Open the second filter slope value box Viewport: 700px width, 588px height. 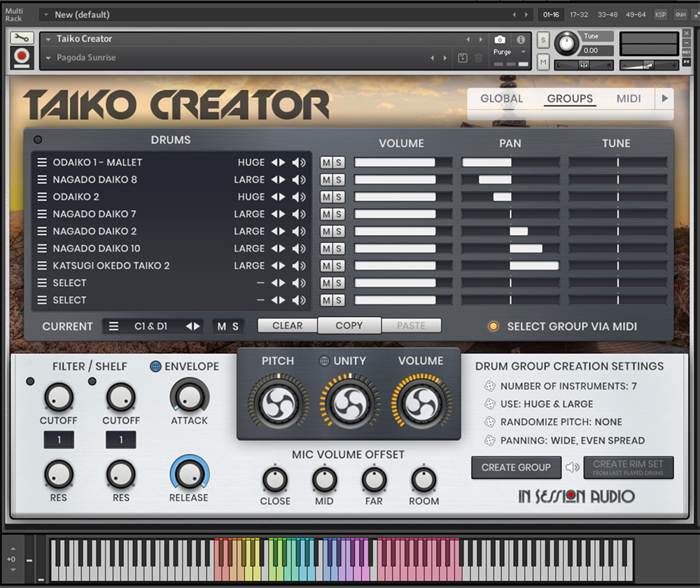(x=121, y=440)
